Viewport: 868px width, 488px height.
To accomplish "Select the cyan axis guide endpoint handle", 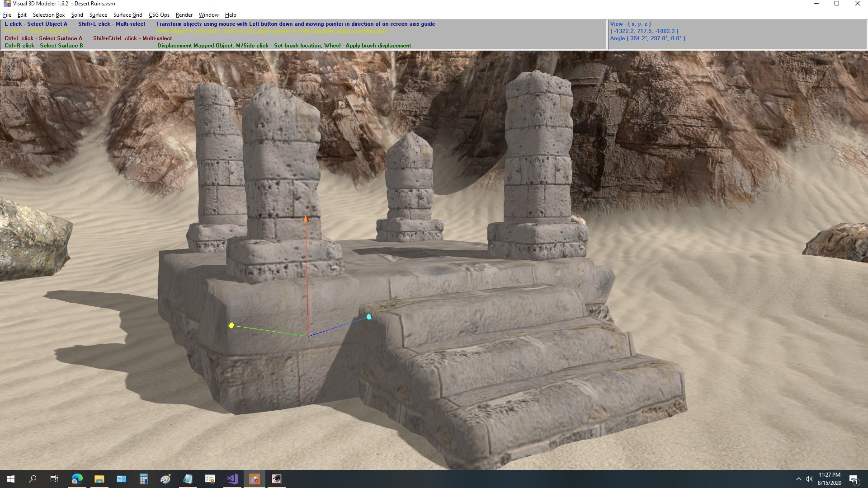I will (369, 317).
